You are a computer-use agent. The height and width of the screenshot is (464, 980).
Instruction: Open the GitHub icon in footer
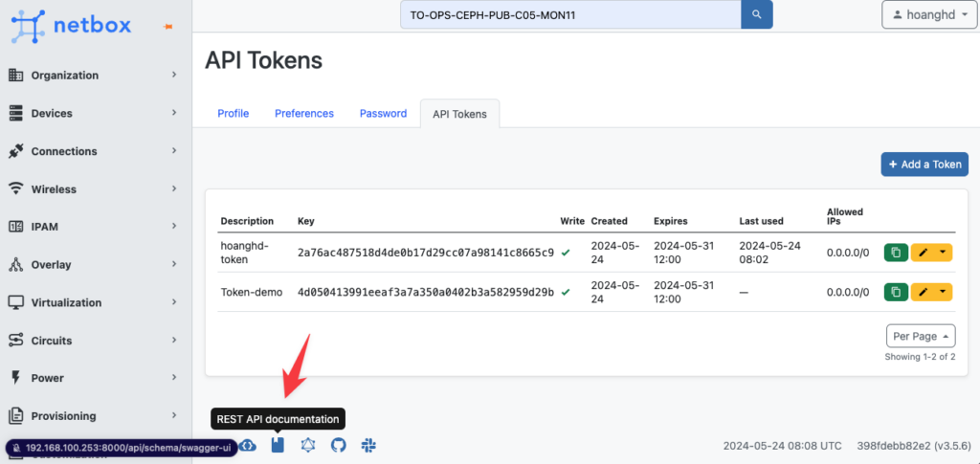[x=338, y=445]
